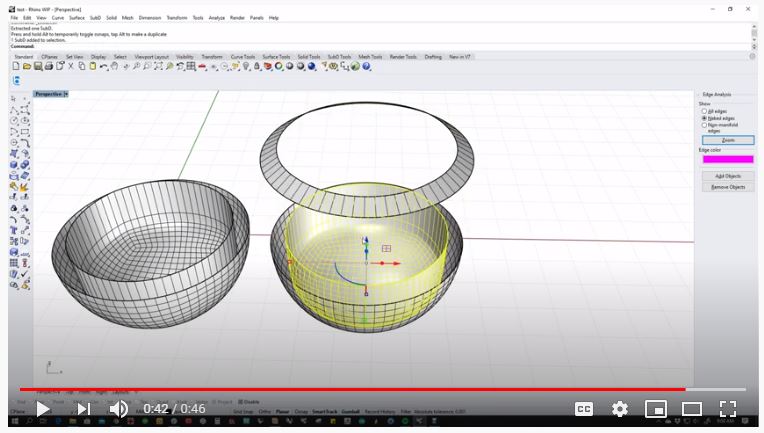Select the All edges radio button

(704, 112)
